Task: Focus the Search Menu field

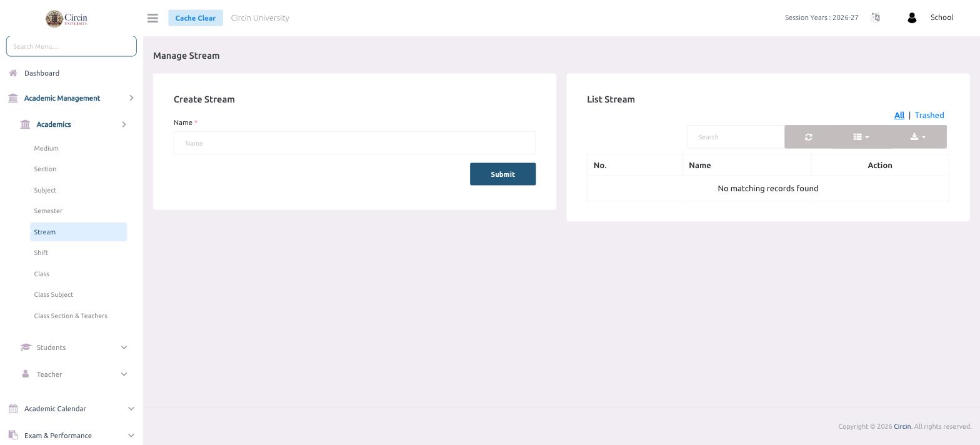Action: (71, 46)
